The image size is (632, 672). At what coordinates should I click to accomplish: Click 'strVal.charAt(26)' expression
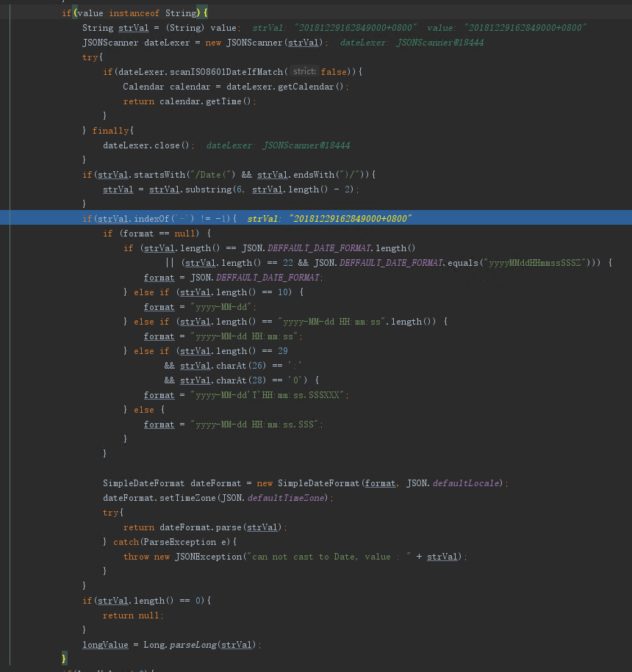(223, 366)
